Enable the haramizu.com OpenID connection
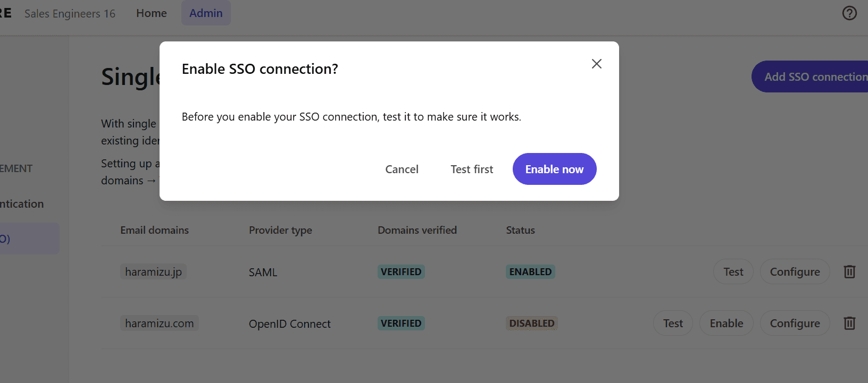 click(x=727, y=323)
